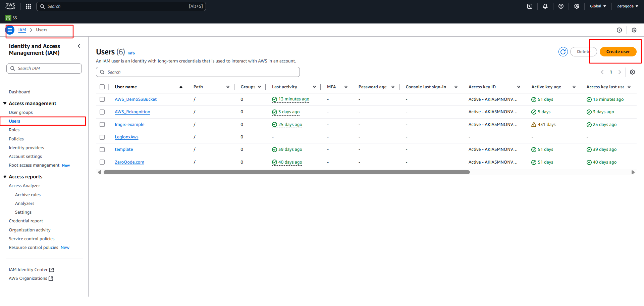This screenshot has height=306, width=644.
Task: Click the horizontal table scrollbar
Action: [286, 172]
